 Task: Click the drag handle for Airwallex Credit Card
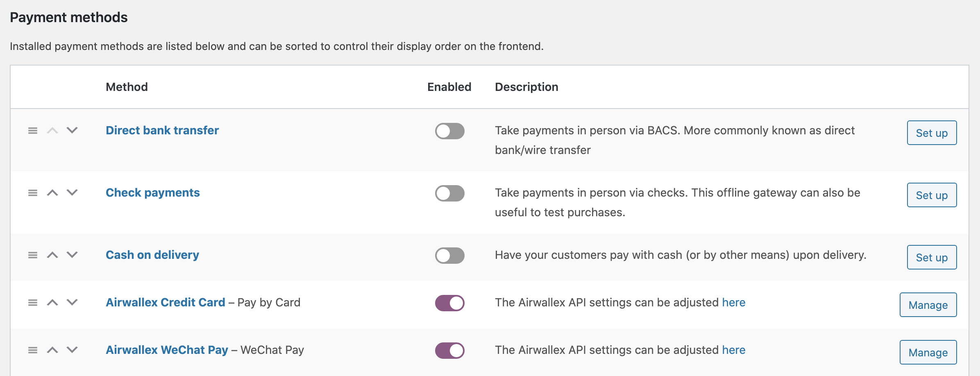pyautogui.click(x=33, y=303)
